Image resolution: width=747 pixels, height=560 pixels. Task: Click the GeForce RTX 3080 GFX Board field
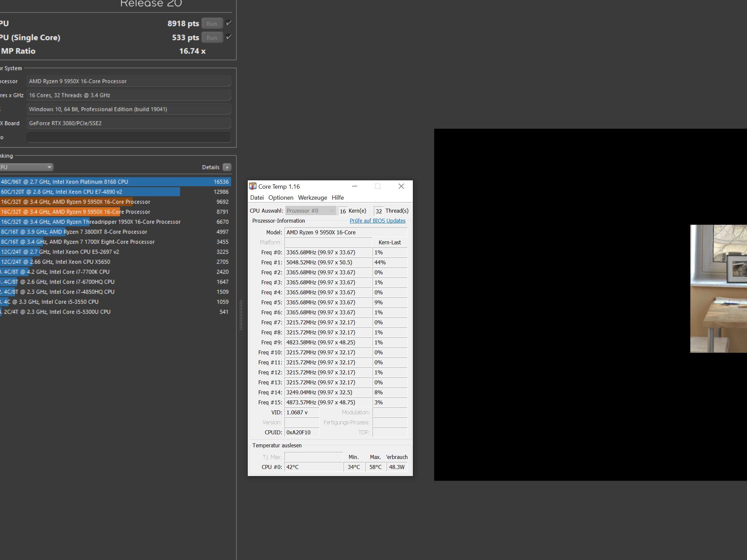[x=129, y=123]
